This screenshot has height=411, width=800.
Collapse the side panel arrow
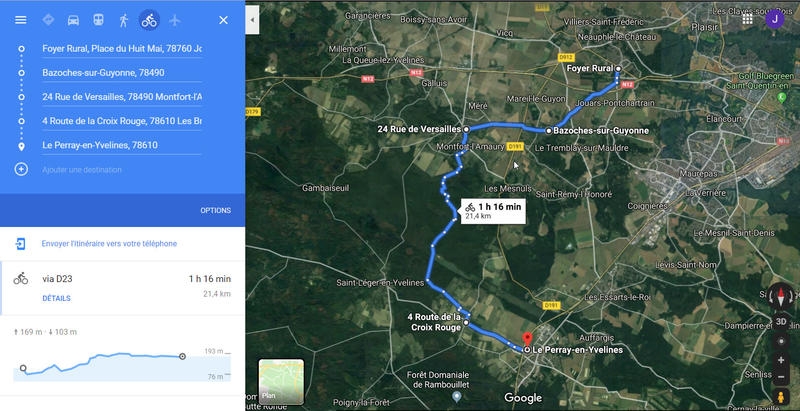coord(252,20)
